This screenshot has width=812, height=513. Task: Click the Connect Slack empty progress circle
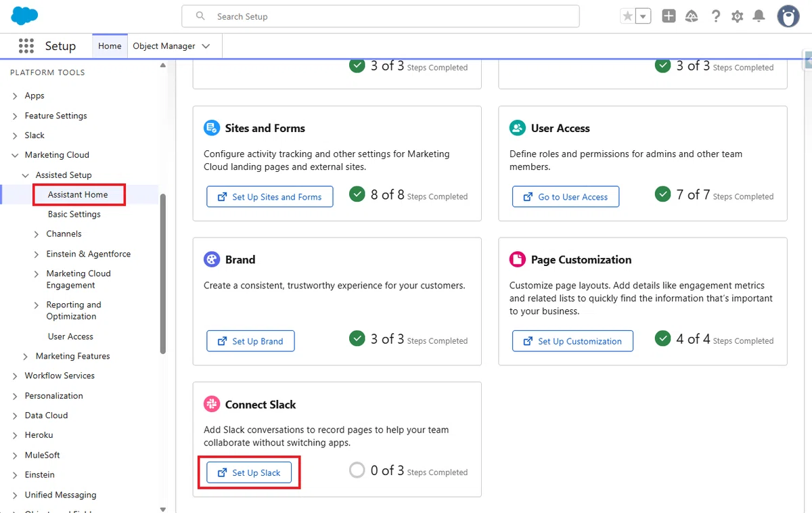(357, 470)
